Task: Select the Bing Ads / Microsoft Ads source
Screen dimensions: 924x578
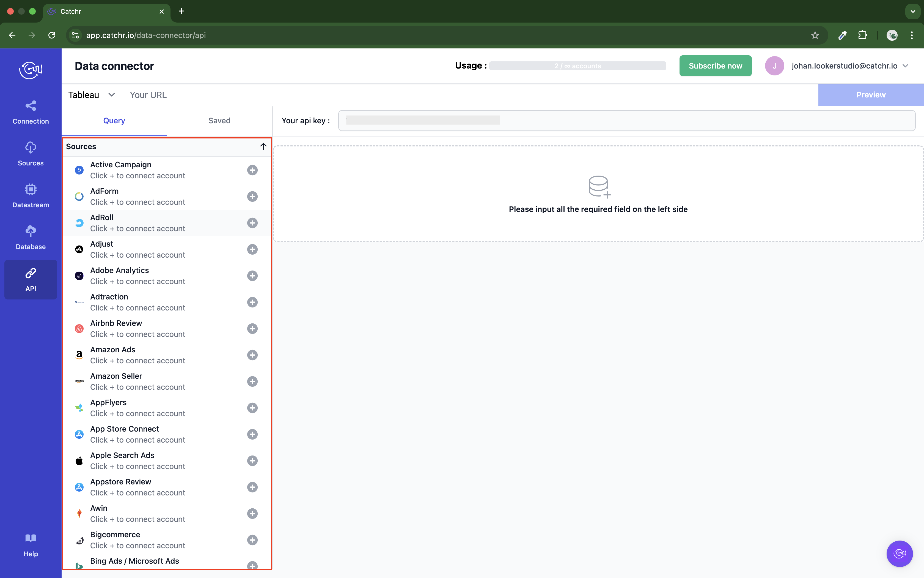Action: click(x=134, y=561)
